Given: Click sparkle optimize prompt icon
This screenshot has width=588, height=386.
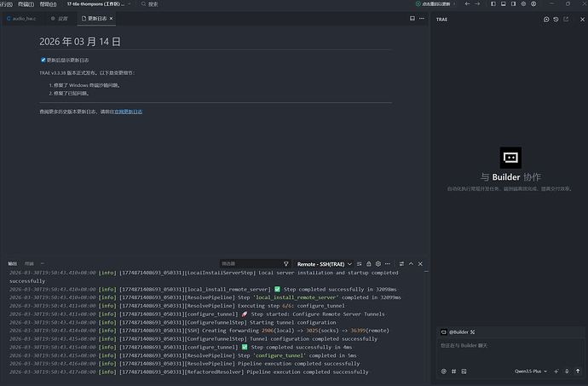Looking at the screenshot, I should pyautogui.click(x=556, y=372).
